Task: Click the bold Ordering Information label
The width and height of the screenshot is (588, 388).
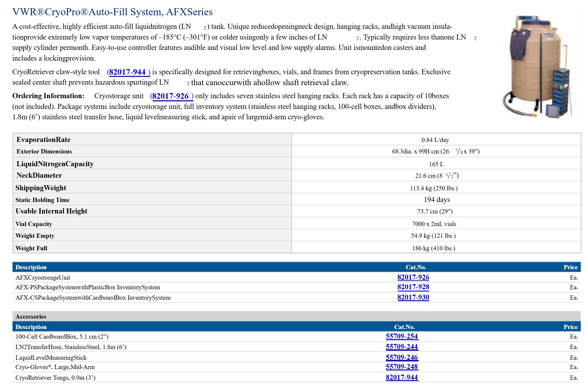Action: (x=48, y=96)
